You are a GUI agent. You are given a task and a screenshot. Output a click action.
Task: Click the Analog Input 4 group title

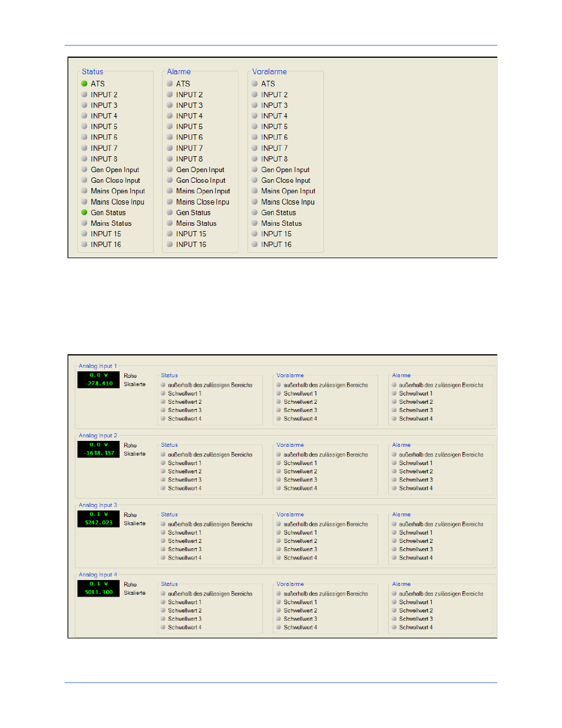pos(98,575)
